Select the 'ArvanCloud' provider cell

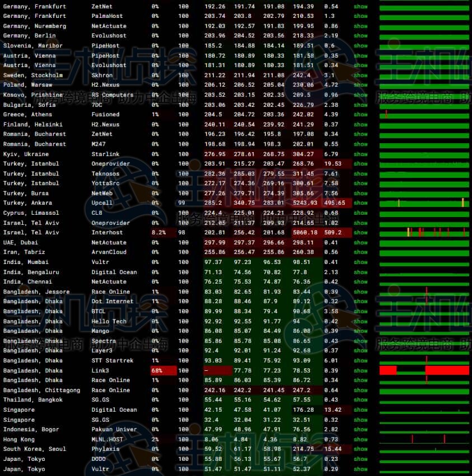click(x=109, y=252)
